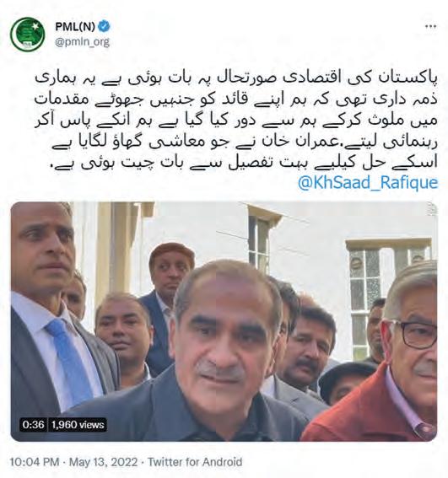Select the first line of Urdu tweet text
Image resolution: width=448 pixels, height=478 pixels.
236,78
